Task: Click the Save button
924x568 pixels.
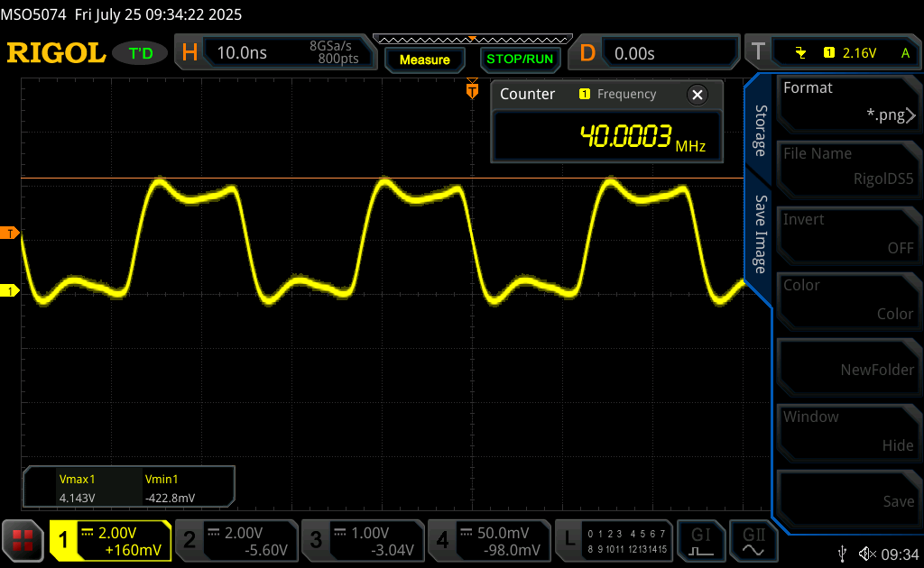Action: coord(848,498)
